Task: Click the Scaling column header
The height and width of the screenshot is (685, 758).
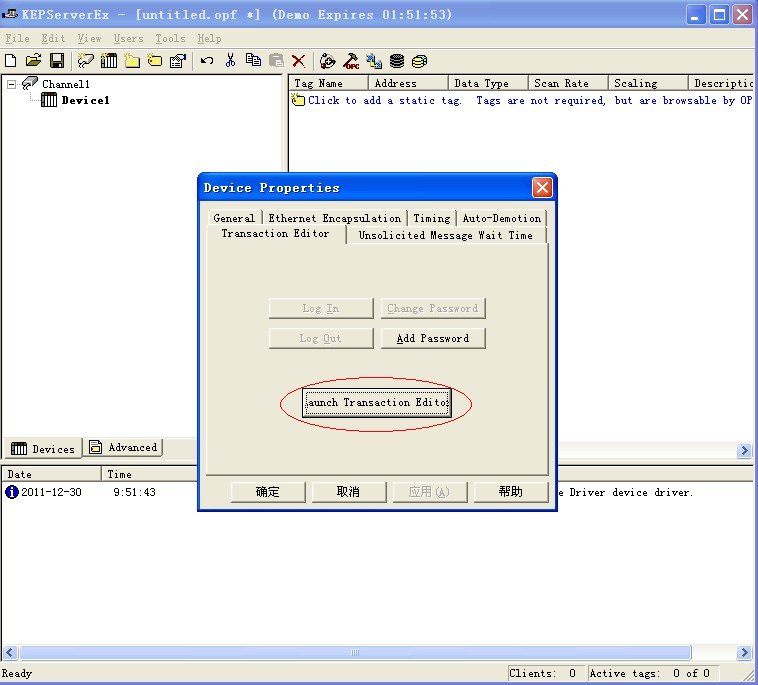Action: [x=648, y=83]
